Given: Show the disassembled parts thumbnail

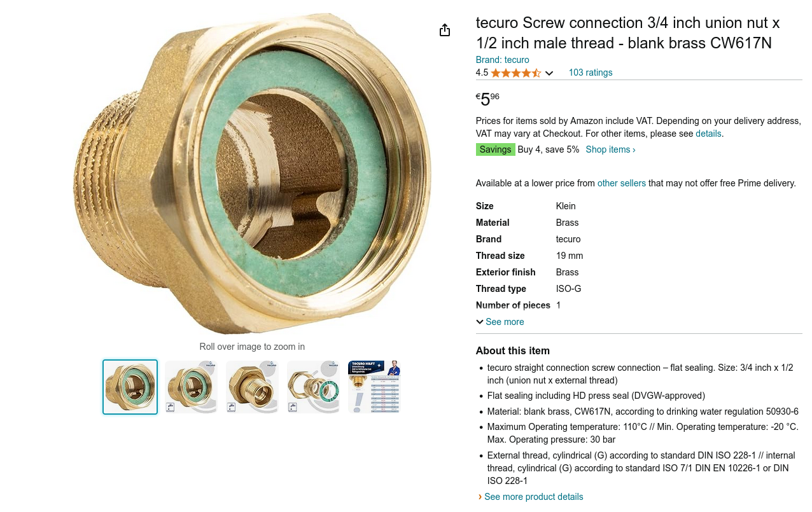Looking at the screenshot, I should point(313,387).
